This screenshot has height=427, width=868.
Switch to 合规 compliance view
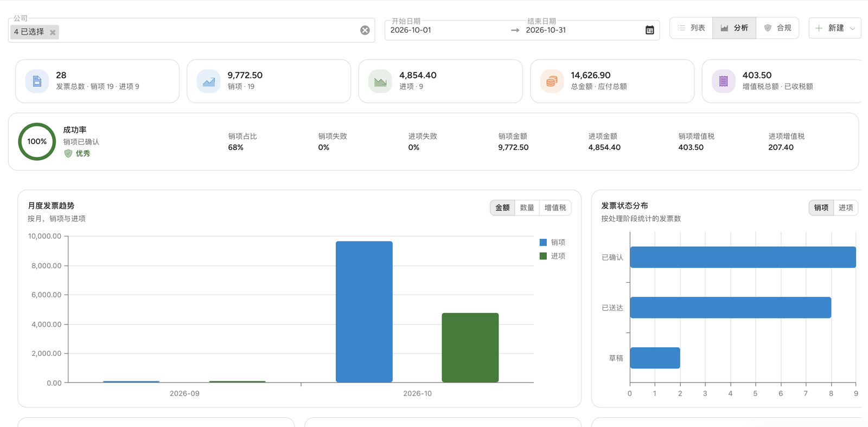pyautogui.click(x=777, y=28)
